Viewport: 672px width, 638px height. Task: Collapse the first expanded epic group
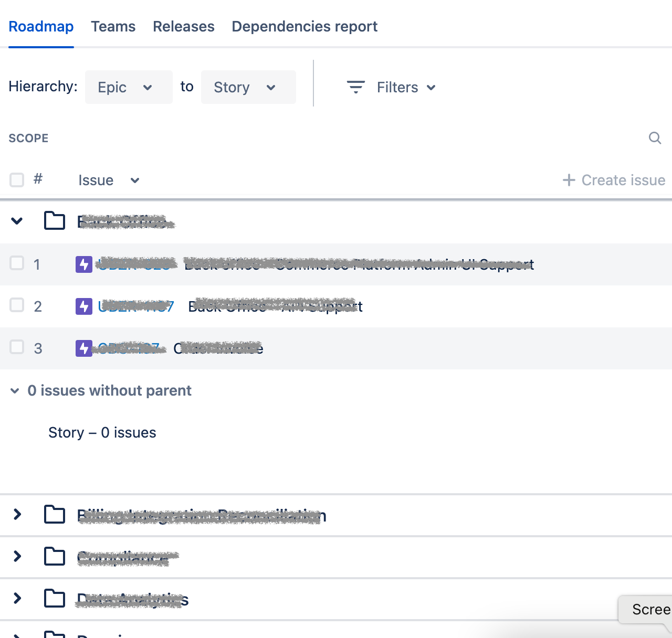coord(16,221)
